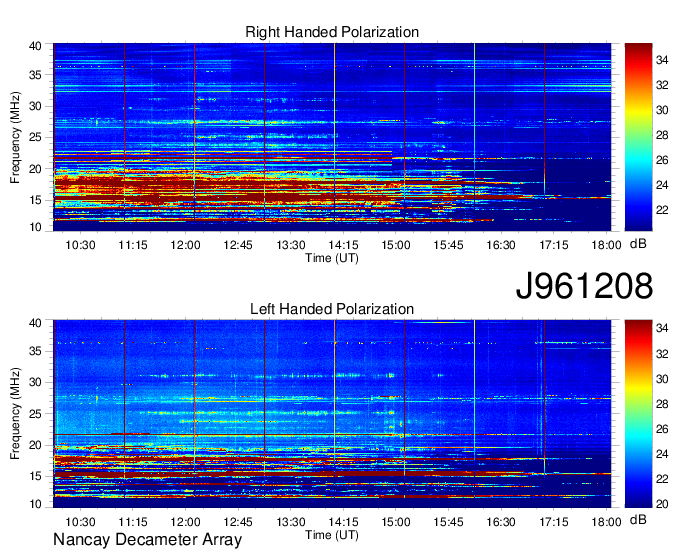Click the Right Handed Polarization spectrogram image

pos(332,137)
